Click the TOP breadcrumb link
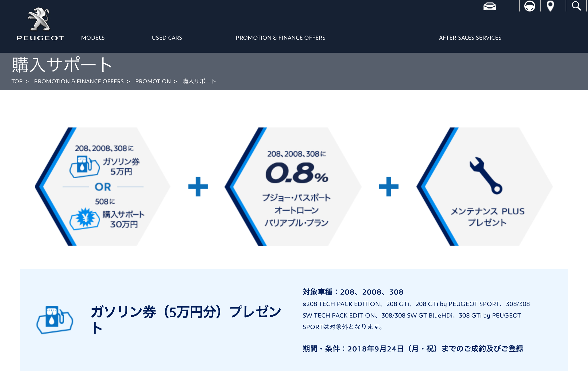Viewport: 588px width, 381px height. click(x=17, y=81)
